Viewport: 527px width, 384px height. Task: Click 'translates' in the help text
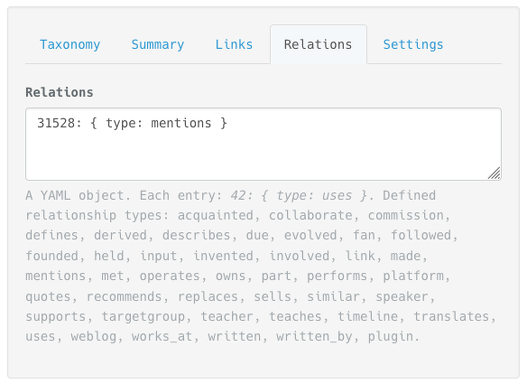451,316
